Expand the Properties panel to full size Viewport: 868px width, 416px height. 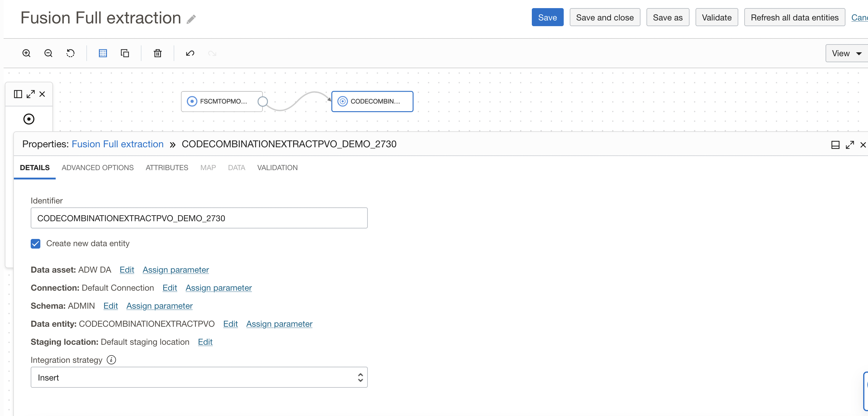(849, 145)
